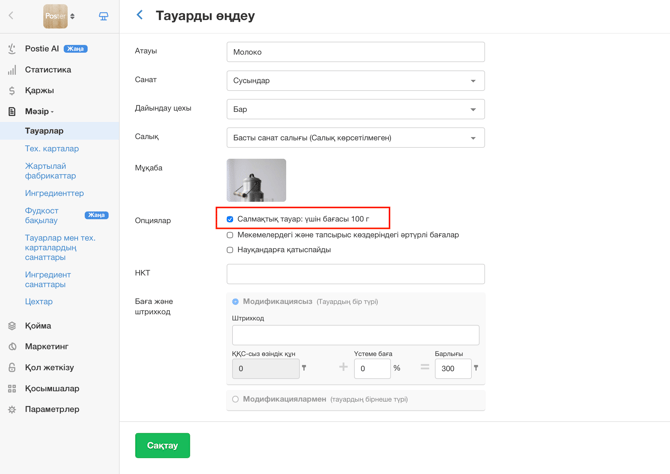This screenshot has width=670, height=474.
Task: Click the Үстеме баға percent field
Action: (x=372, y=368)
